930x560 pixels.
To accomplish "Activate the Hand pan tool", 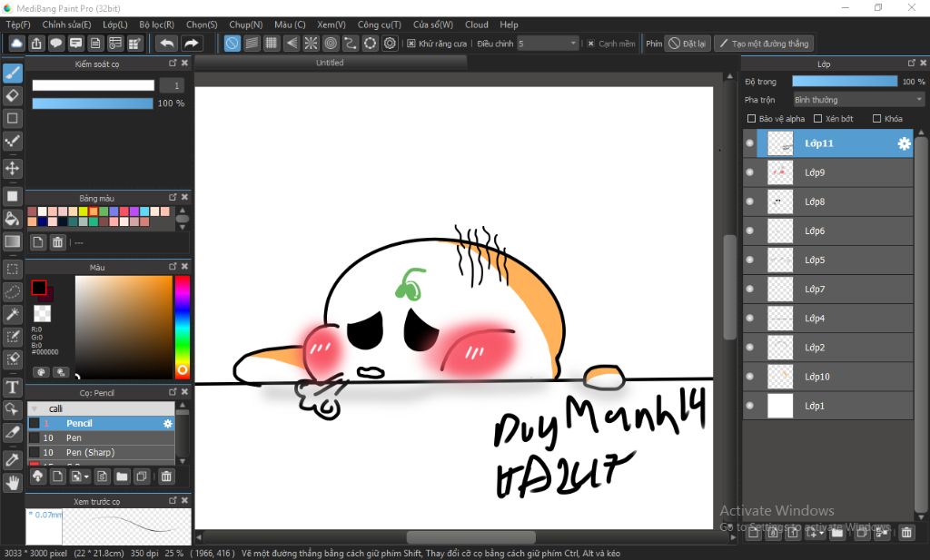I will click(13, 484).
